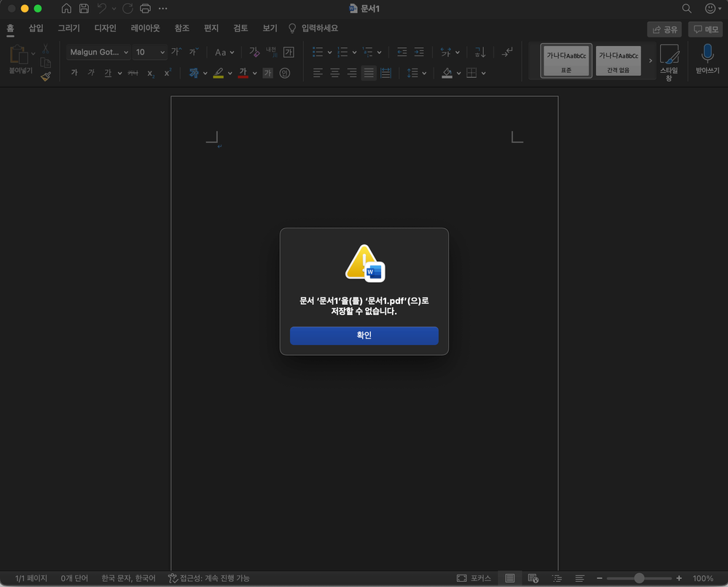
Task: Click the decrease font size icon
Action: [x=194, y=52]
